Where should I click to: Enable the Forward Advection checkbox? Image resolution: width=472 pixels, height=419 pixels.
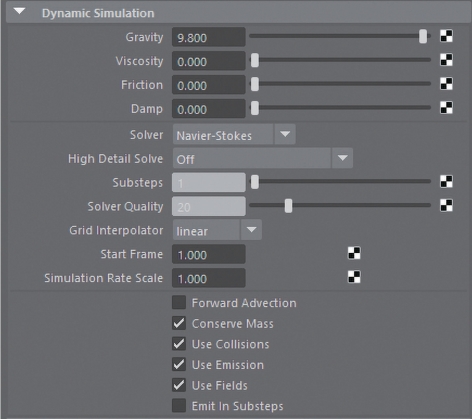click(179, 303)
